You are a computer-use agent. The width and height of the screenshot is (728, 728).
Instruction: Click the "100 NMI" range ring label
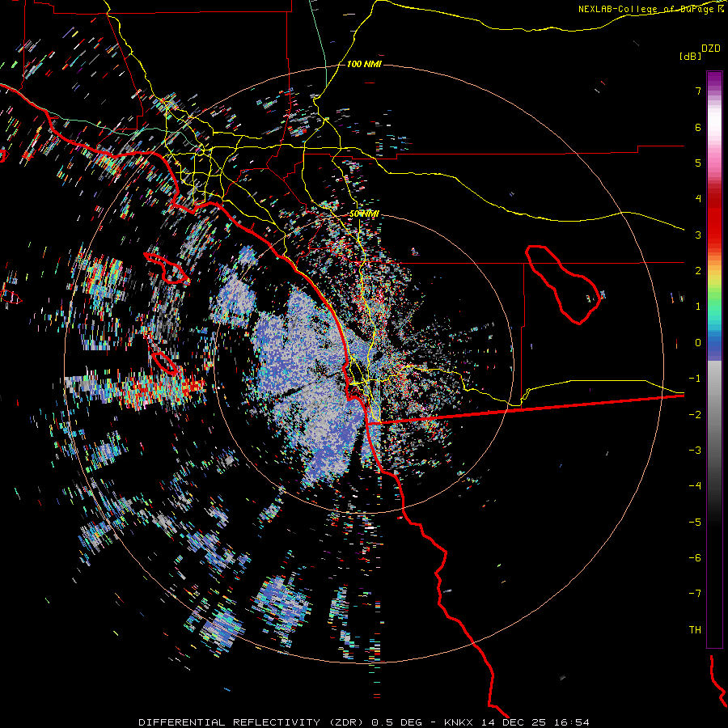pos(364,64)
